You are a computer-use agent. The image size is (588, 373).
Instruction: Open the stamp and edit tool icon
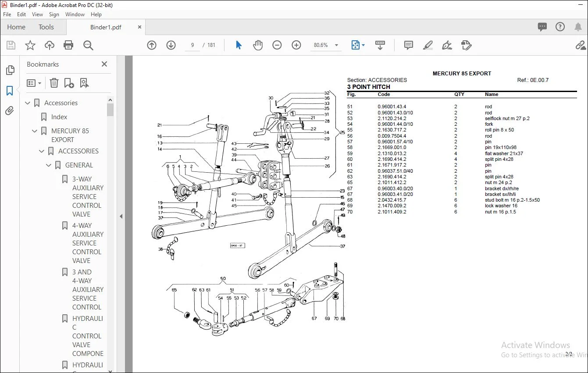tap(466, 45)
